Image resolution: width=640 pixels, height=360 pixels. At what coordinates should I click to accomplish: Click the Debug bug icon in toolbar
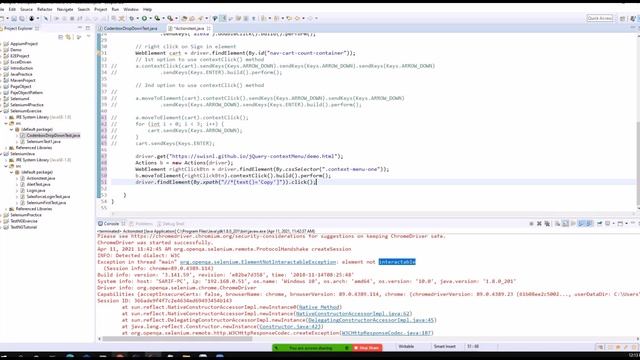click(131, 18)
